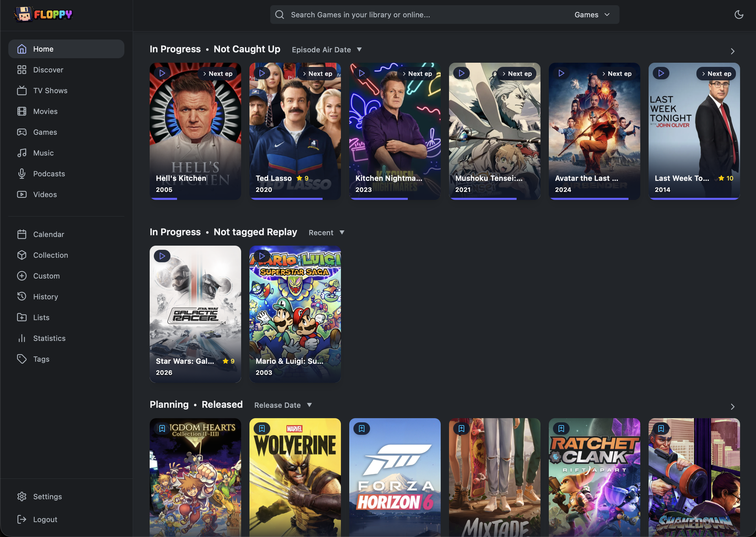This screenshot has width=756, height=537.
Task: Click the play icon on Mario & Luigi card
Action: click(262, 256)
